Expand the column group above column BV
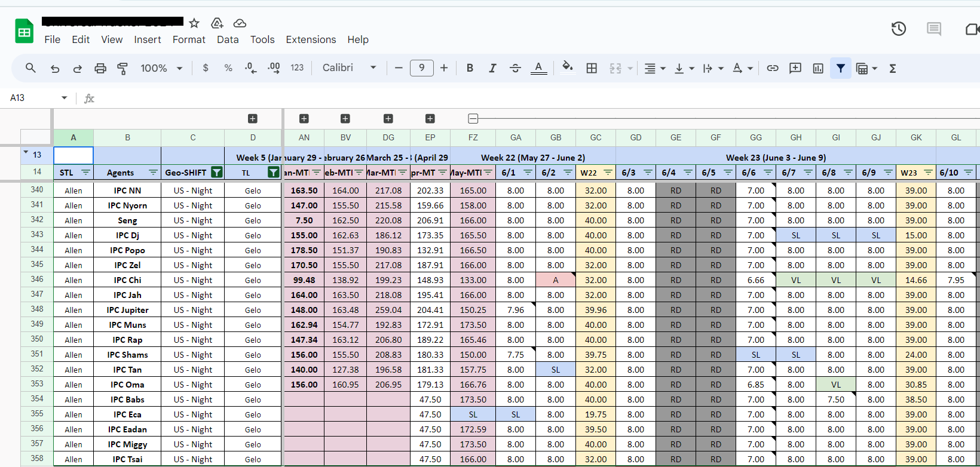This screenshot has width=980, height=467. tap(345, 119)
